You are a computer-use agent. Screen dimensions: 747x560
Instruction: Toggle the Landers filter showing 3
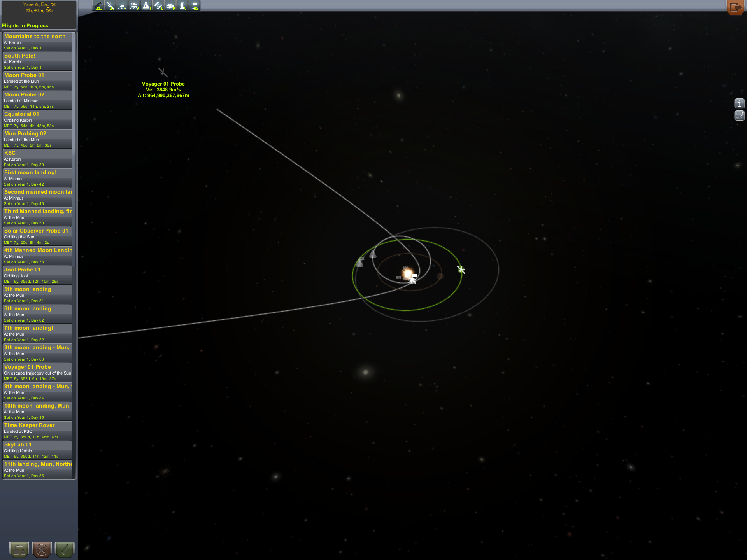click(135, 5)
